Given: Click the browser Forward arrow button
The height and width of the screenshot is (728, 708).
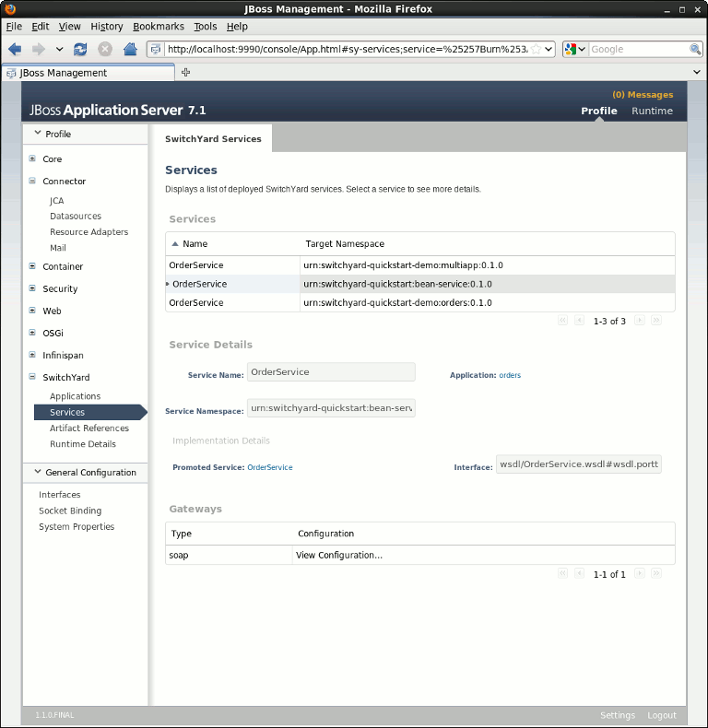Looking at the screenshot, I should click(x=39, y=49).
